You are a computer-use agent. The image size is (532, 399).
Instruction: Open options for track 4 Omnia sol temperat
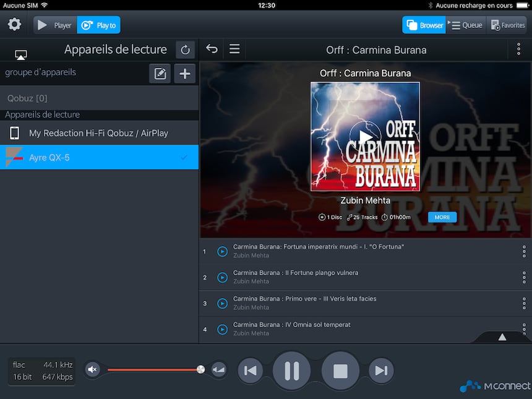point(524,328)
